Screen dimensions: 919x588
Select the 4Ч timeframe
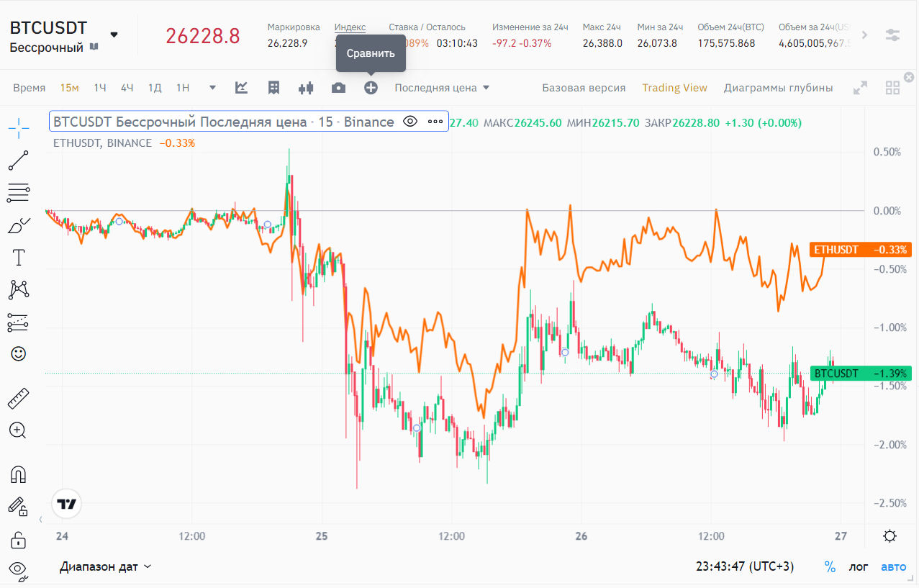click(x=127, y=88)
